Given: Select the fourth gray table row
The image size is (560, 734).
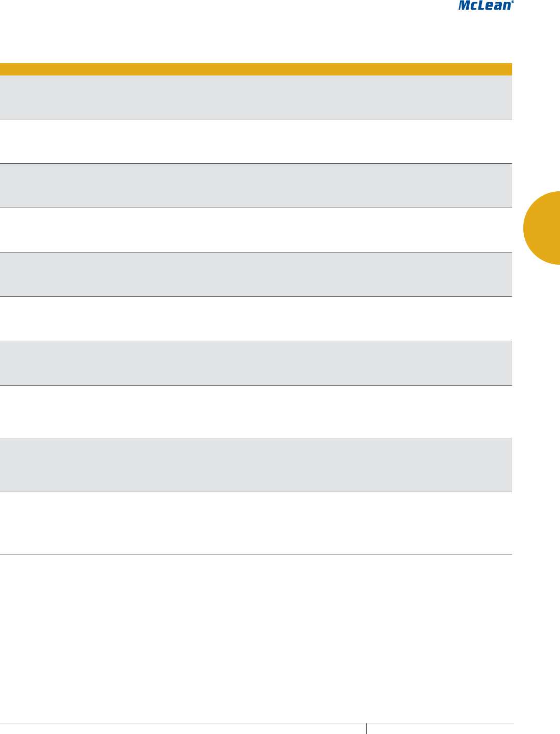Looking at the screenshot, I should [x=256, y=363].
